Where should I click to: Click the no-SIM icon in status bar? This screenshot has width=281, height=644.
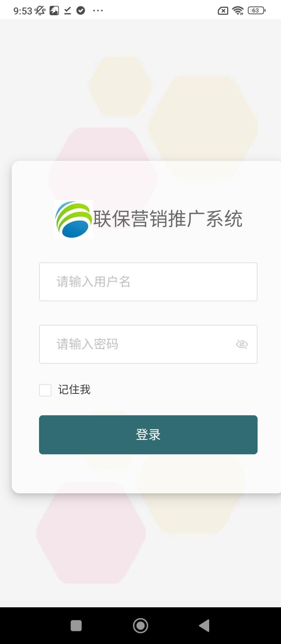point(222,11)
